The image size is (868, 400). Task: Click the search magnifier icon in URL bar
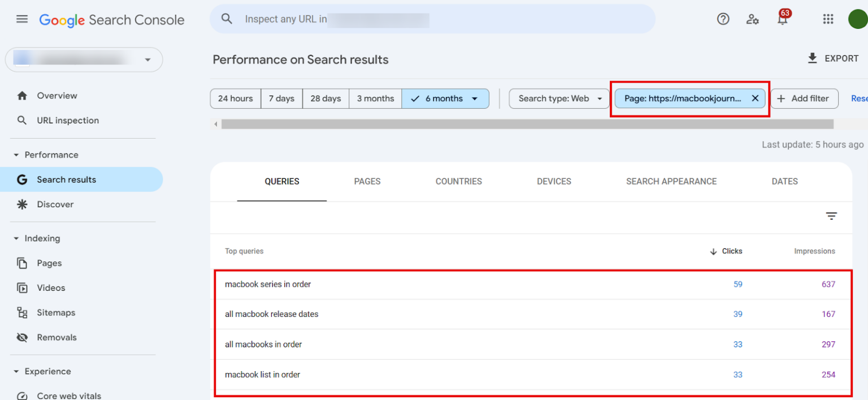pyautogui.click(x=227, y=19)
